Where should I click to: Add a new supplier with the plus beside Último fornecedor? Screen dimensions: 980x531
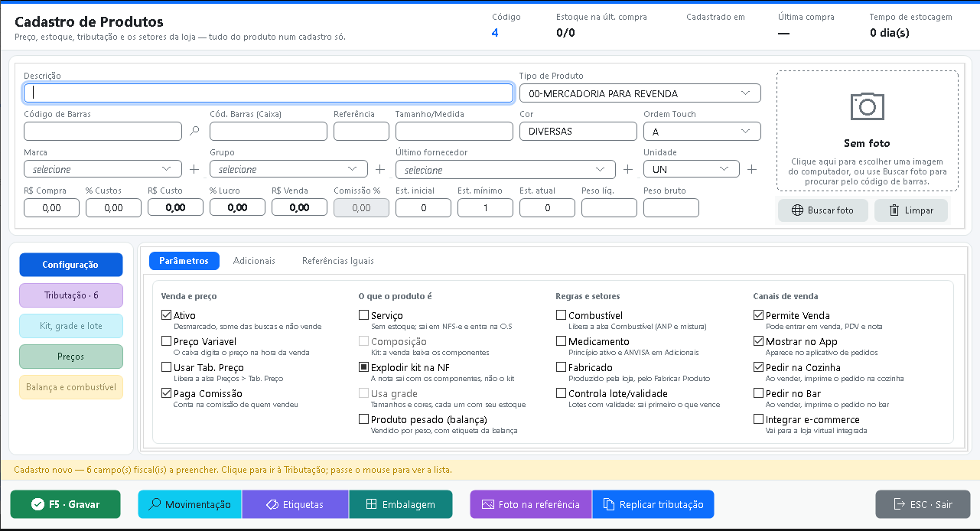tap(628, 169)
